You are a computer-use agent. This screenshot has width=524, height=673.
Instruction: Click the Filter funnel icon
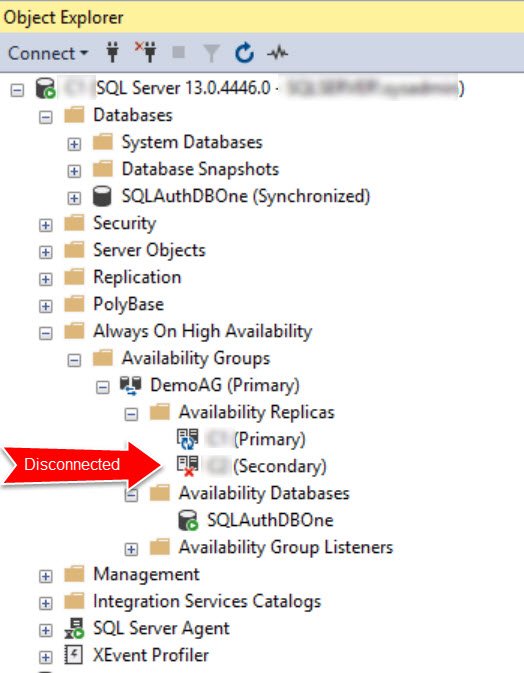tap(211, 53)
